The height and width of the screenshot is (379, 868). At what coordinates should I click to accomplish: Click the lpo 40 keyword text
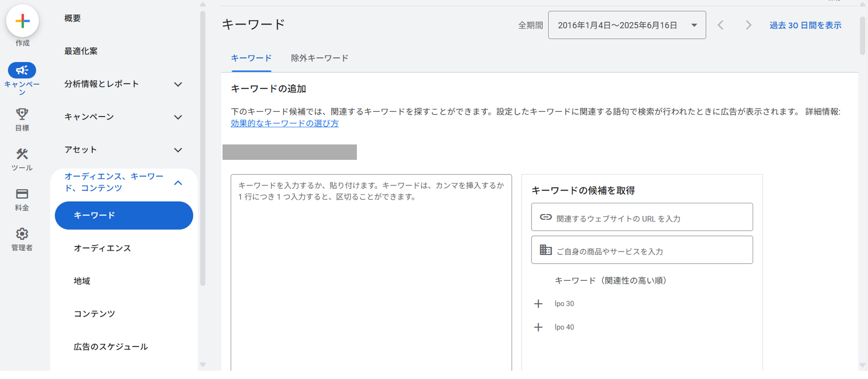pos(564,327)
